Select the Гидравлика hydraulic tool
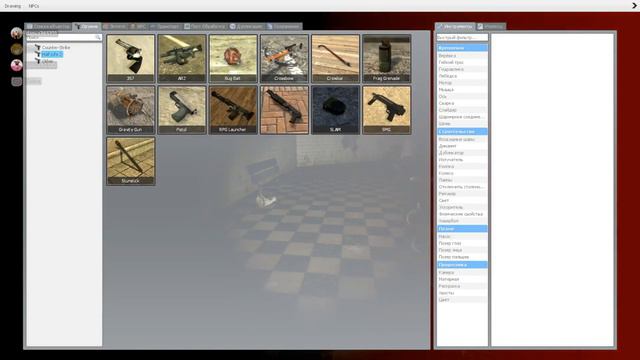This screenshot has width=640, height=360. coord(462,69)
